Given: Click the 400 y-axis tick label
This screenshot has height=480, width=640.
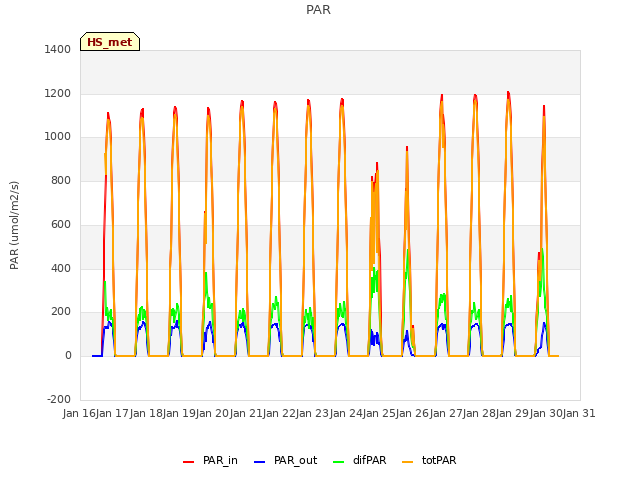Looking at the screenshot, I should click(x=61, y=268).
